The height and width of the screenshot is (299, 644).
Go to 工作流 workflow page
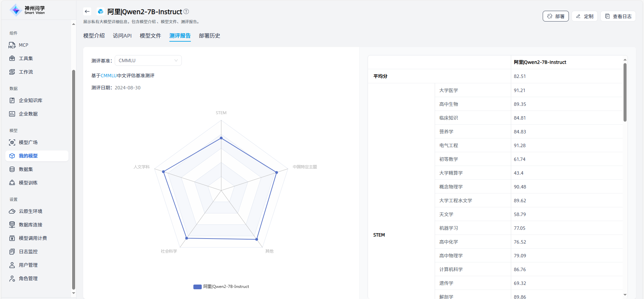pos(25,72)
